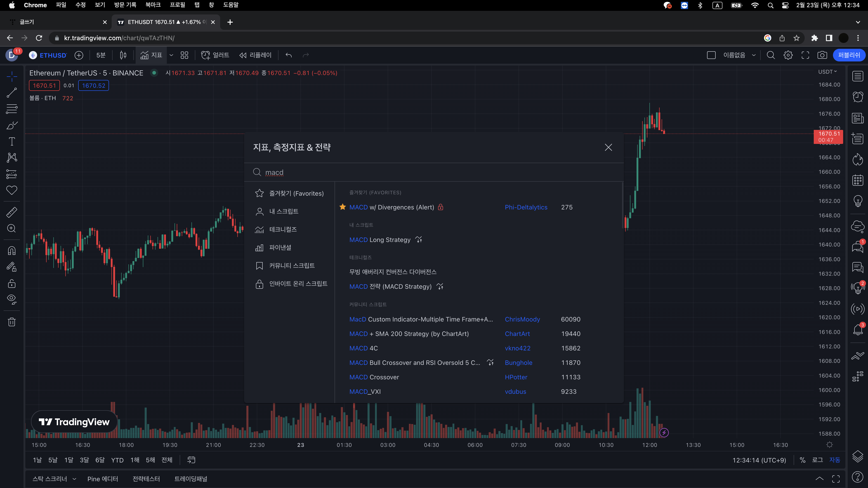
Task: Take a chart snapshot with camera icon
Action: tap(822, 55)
